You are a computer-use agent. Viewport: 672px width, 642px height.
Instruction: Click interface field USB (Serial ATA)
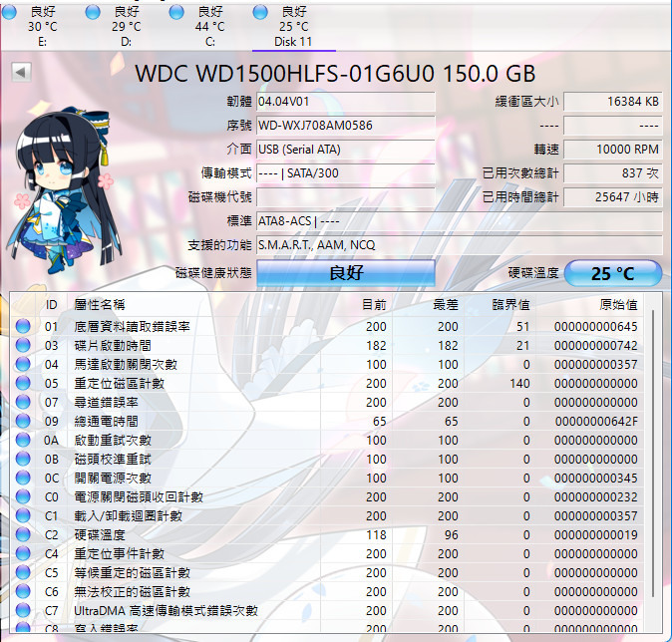click(x=346, y=150)
